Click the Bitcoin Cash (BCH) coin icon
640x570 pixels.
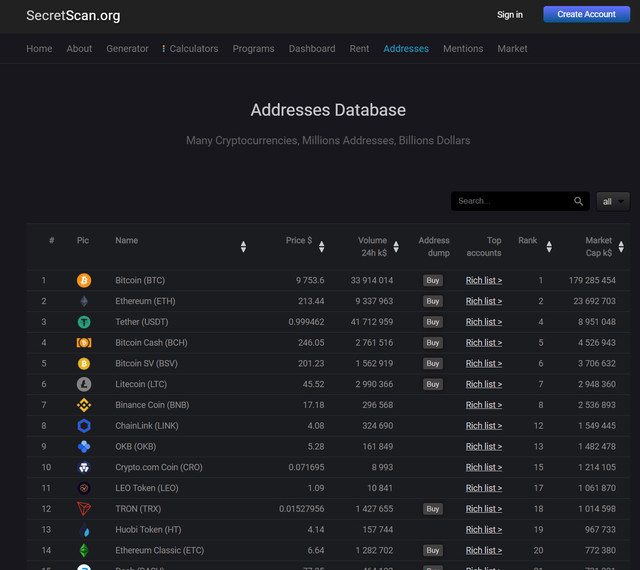[84, 343]
